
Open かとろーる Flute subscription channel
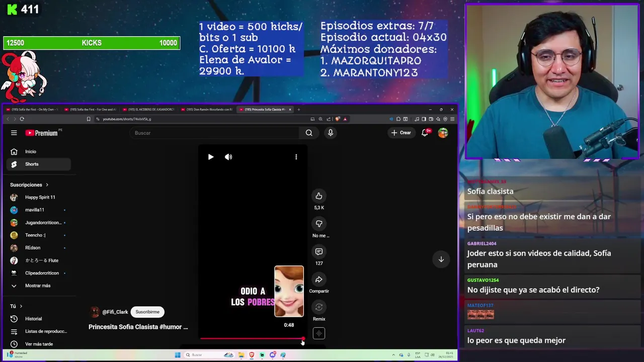click(39, 260)
